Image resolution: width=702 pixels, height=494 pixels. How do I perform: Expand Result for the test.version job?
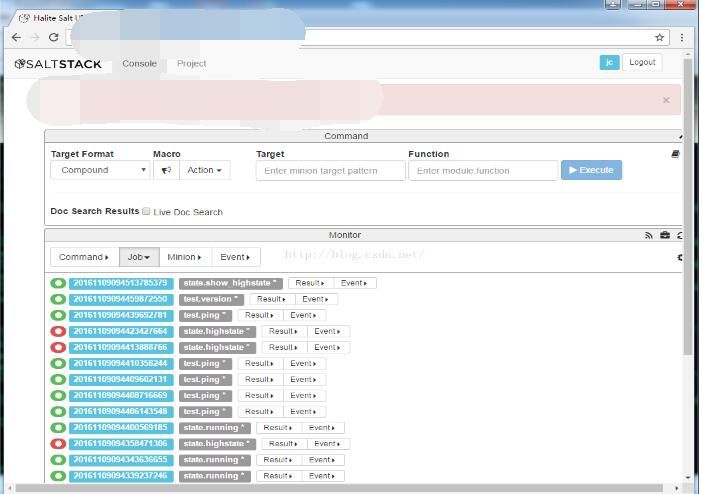pyautogui.click(x=271, y=299)
